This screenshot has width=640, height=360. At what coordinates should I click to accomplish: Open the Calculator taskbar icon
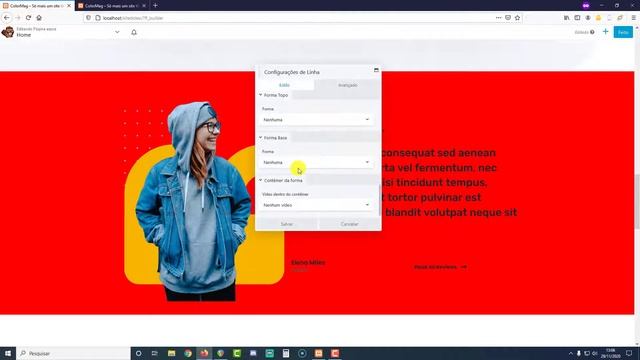pyautogui.click(x=286, y=353)
